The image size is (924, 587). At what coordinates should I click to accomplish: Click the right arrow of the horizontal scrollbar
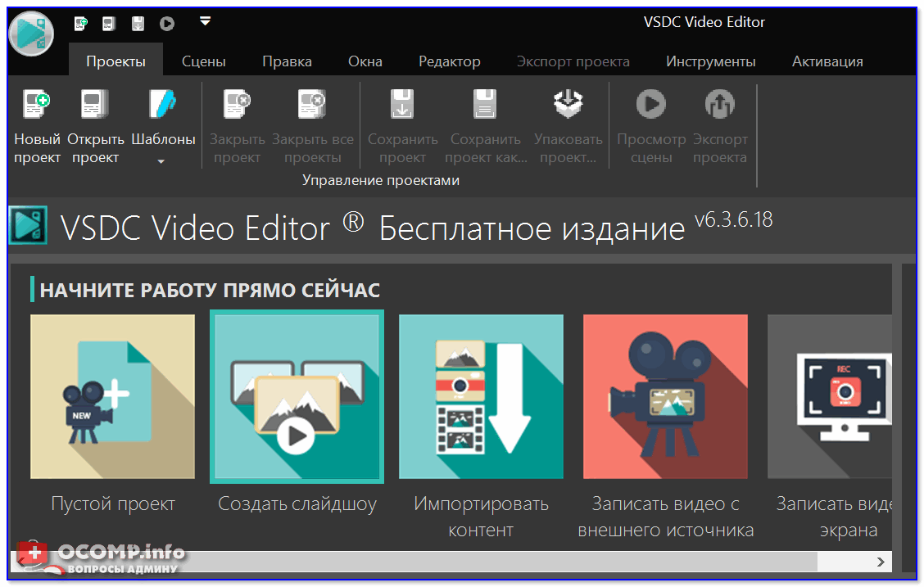(881, 562)
